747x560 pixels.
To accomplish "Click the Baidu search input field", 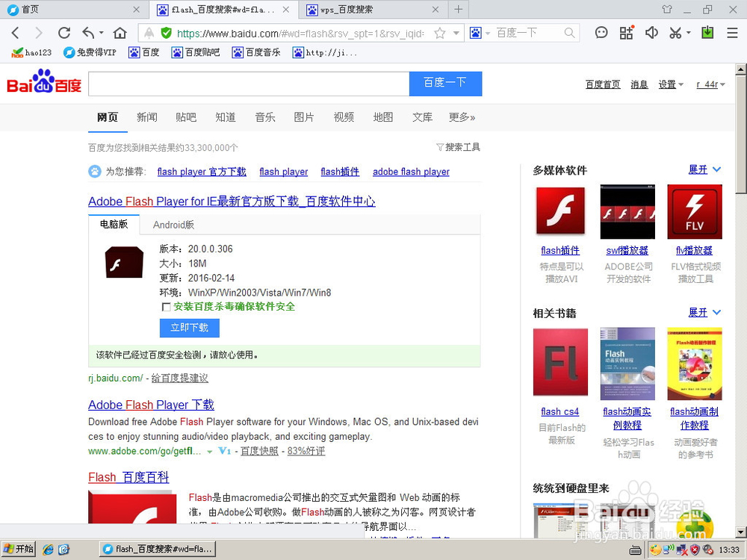I will (x=249, y=84).
